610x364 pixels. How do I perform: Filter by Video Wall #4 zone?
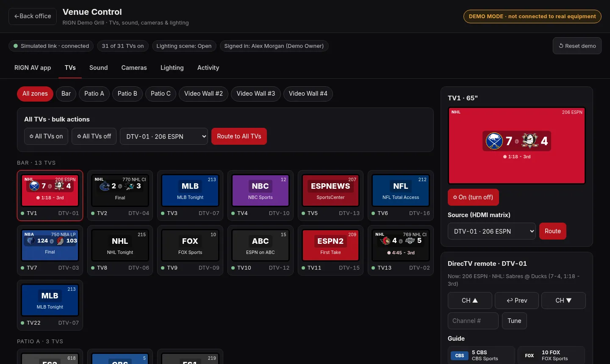point(308,94)
